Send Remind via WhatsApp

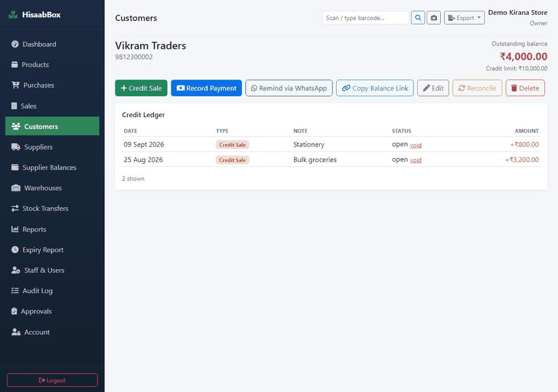289,88
